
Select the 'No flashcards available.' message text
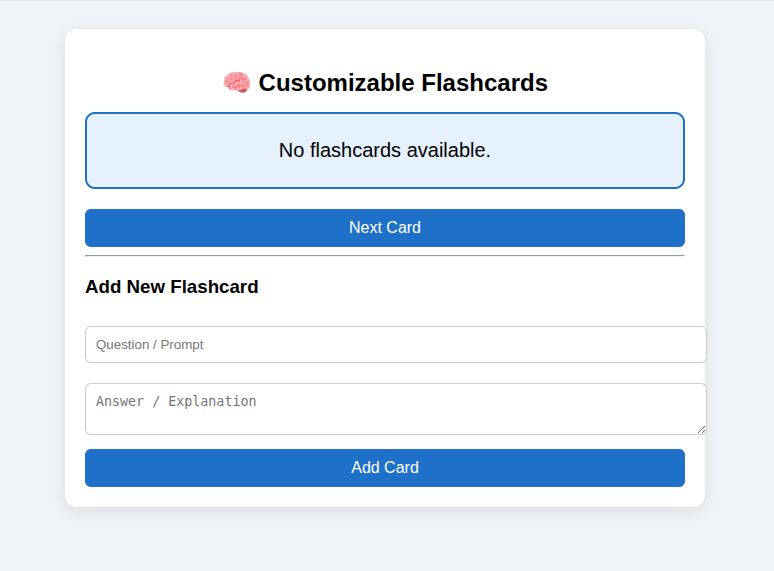(x=385, y=150)
